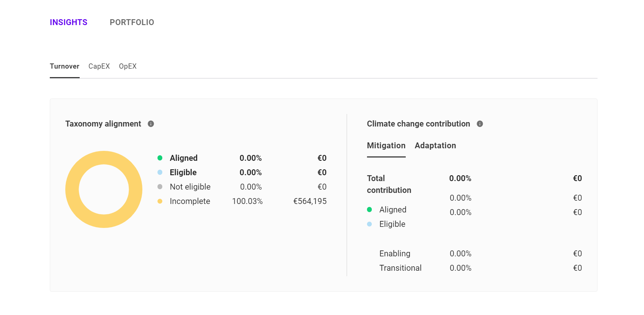
Task: Click the yellow Incomplete legend dot
Action: click(x=160, y=201)
